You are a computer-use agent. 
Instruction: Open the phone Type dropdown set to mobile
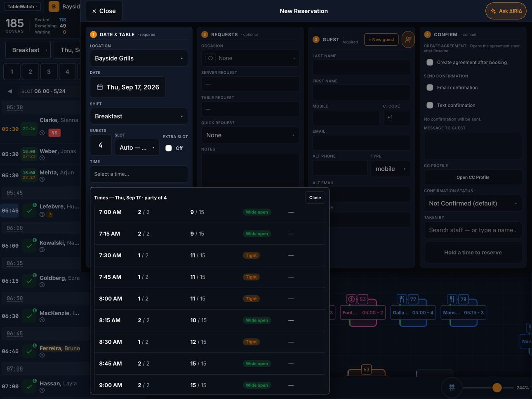tap(391, 169)
